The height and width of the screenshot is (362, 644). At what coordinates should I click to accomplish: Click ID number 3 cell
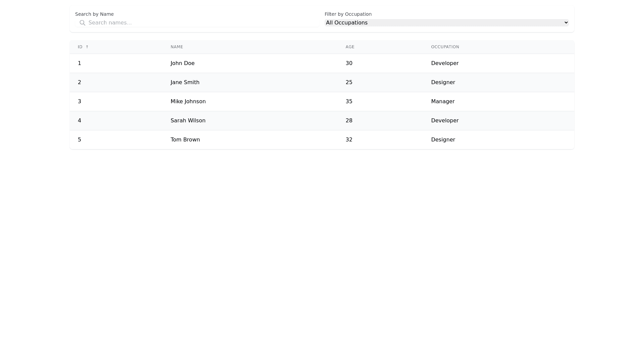(79, 102)
